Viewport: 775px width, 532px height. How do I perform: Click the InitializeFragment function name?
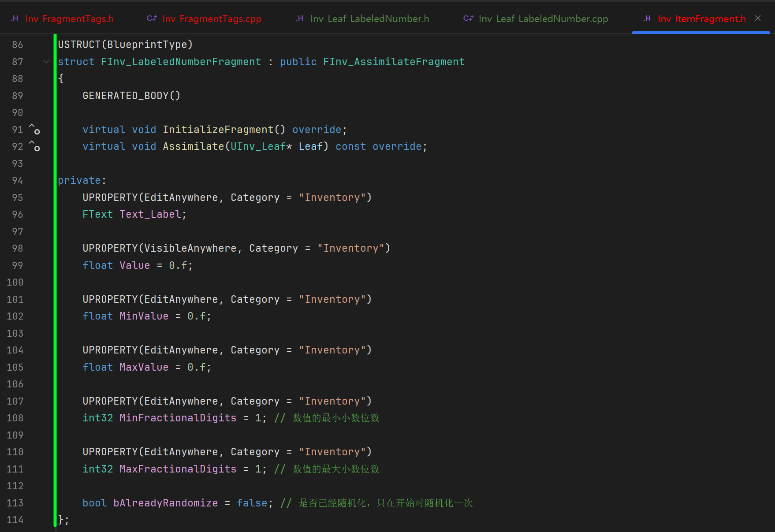click(x=218, y=130)
